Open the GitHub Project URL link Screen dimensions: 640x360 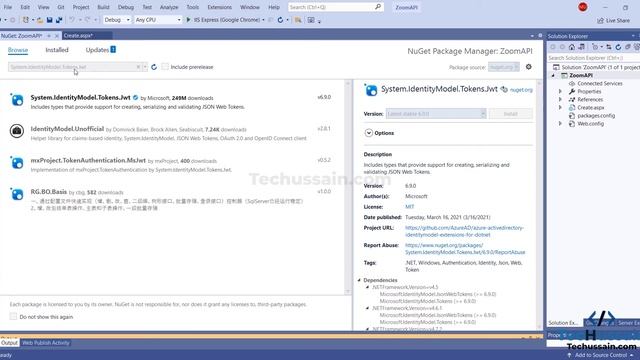464,231
